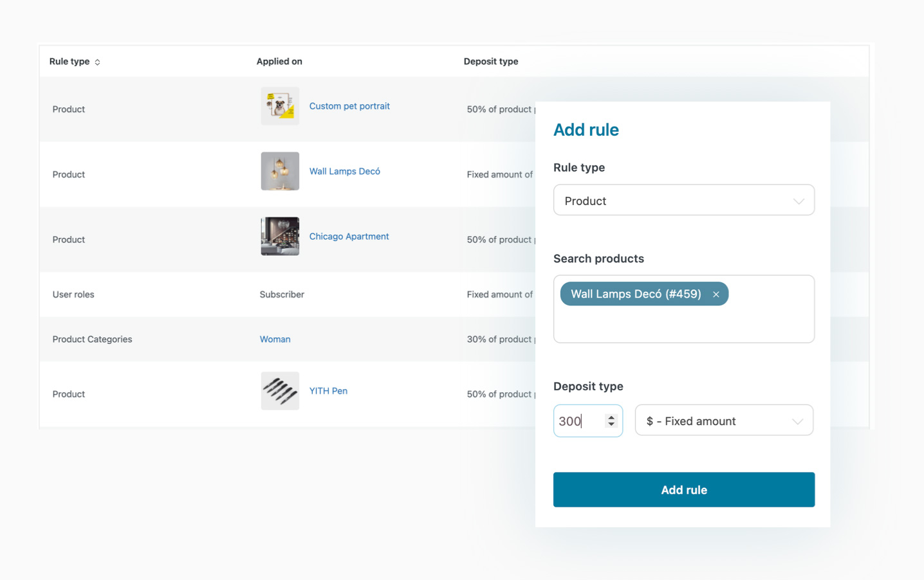The height and width of the screenshot is (580, 924).
Task: Open the YITH Pen product link
Action: (328, 391)
